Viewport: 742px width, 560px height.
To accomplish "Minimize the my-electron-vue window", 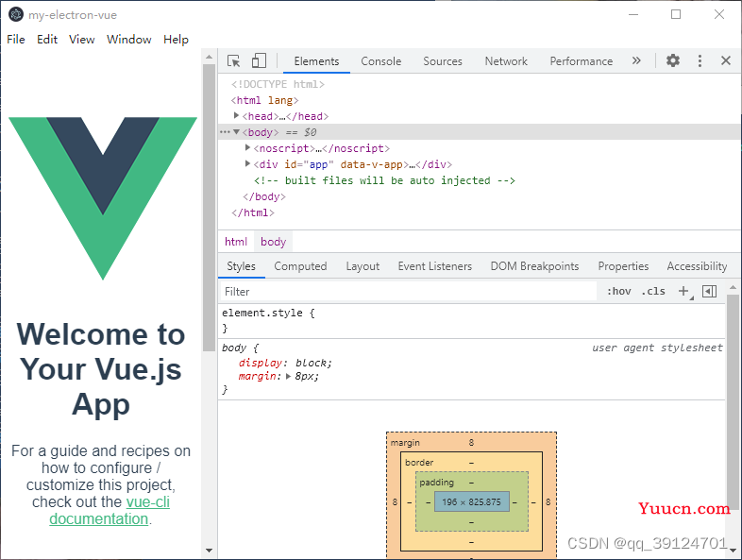I will pyautogui.click(x=633, y=15).
